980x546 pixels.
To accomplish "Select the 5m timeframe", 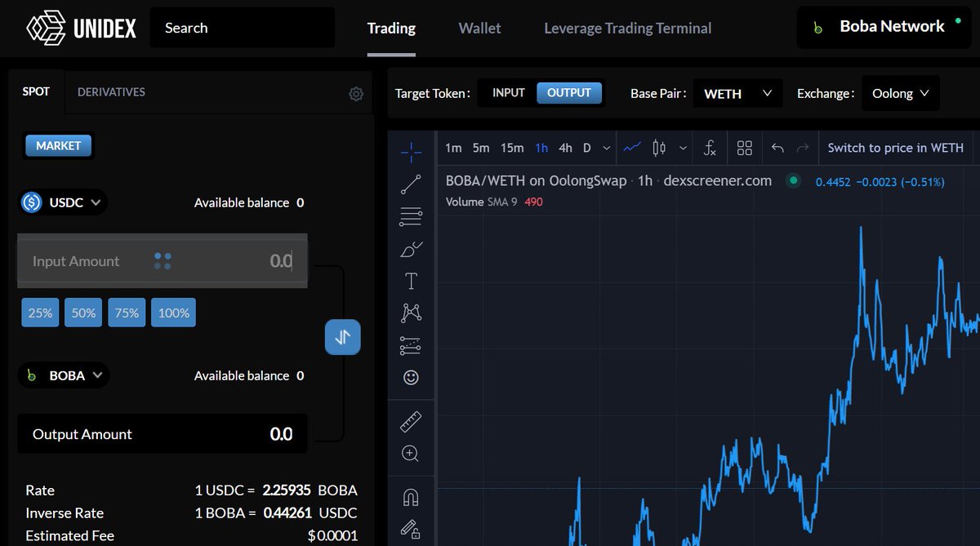I will (481, 148).
